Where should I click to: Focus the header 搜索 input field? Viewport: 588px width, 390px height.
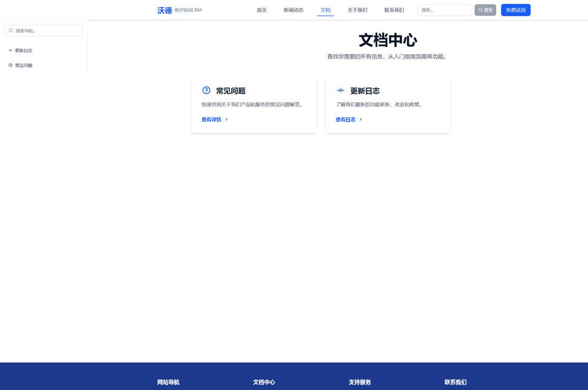click(x=444, y=10)
